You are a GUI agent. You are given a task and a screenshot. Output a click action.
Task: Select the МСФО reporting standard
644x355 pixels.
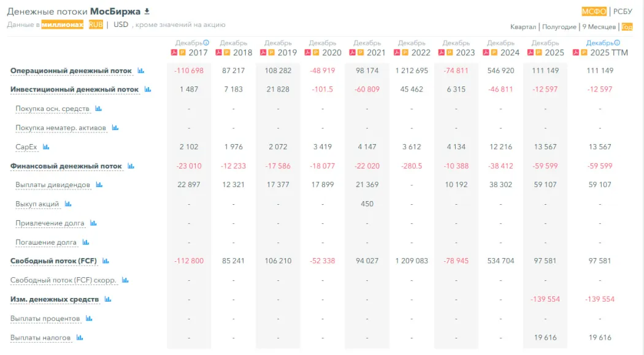click(x=594, y=11)
